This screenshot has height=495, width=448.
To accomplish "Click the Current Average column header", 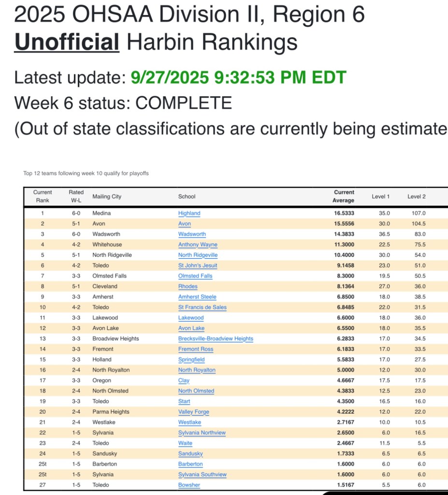I will 343,196.
